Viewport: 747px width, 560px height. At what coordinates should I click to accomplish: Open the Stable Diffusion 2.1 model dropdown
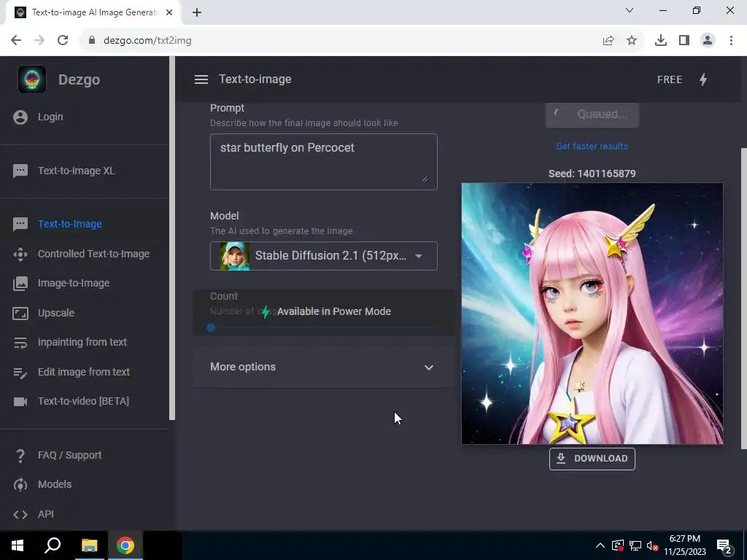(323, 256)
